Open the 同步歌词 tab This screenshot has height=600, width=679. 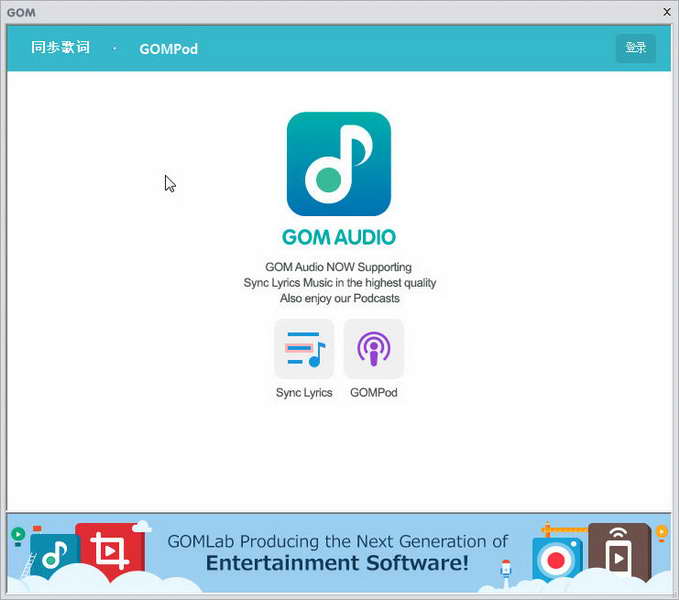coord(61,48)
